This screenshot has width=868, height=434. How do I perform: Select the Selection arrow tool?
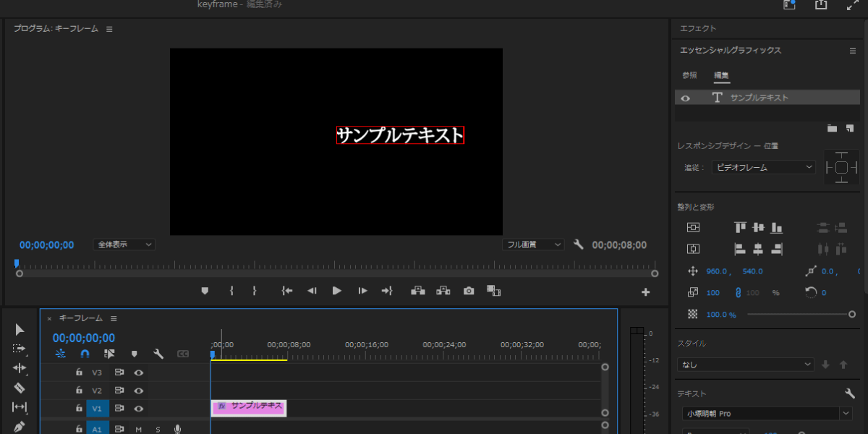point(20,329)
